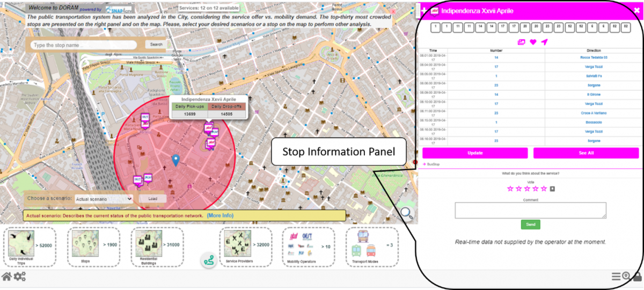This screenshot has width=644, height=290.
Task: Click the home icon in bottom bar
Action: [6, 277]
